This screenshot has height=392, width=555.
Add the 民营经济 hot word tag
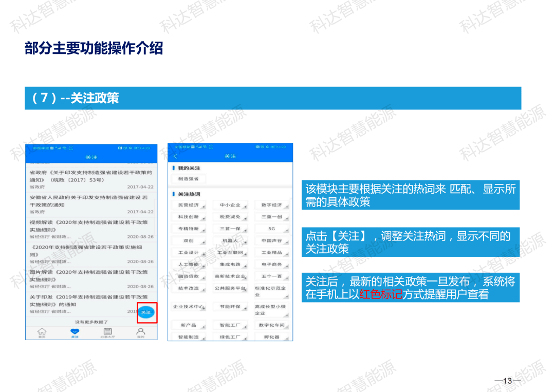[x=188, y=205]
